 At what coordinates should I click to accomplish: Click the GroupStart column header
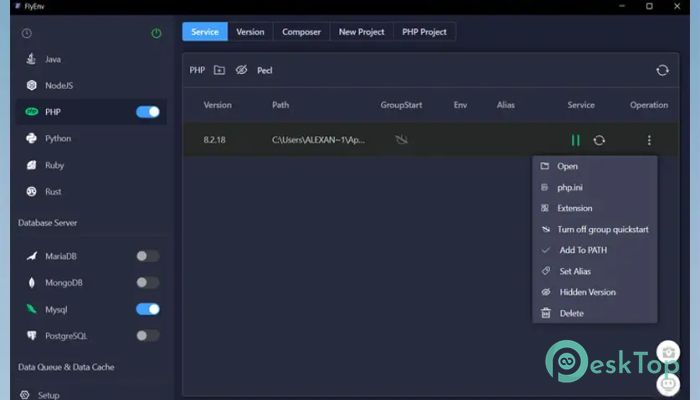[x=401, y=105]
